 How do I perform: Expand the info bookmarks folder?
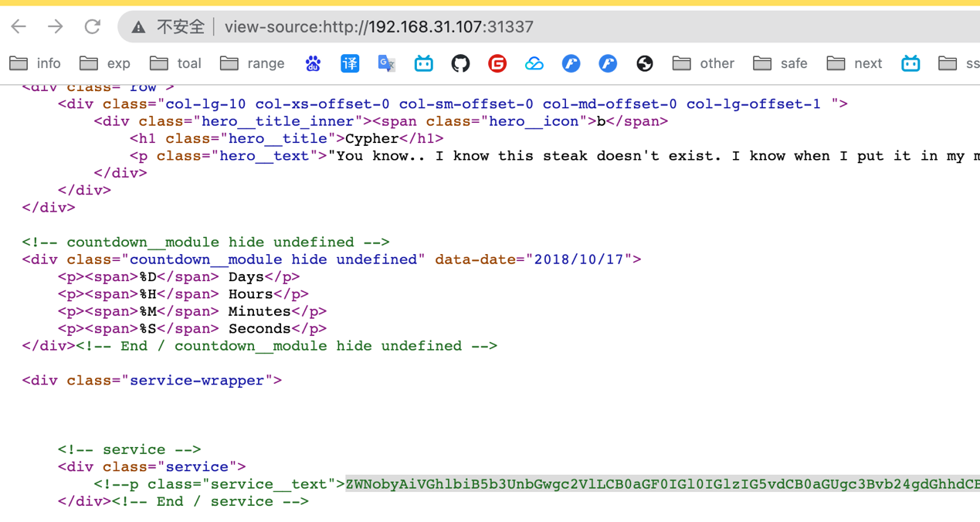[x=36, y=63]
